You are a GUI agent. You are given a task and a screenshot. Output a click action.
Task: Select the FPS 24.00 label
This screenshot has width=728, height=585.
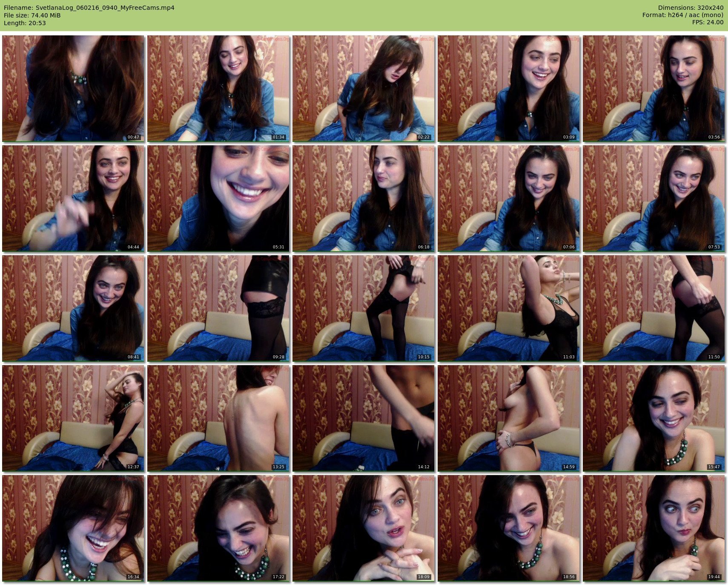(708, 23)
